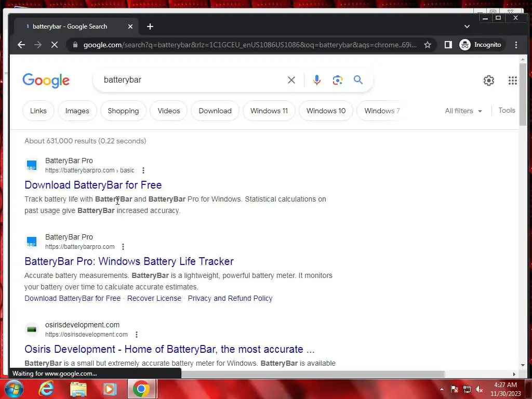Open the search Tools option

pyautogui.click(x=507, y=110)
